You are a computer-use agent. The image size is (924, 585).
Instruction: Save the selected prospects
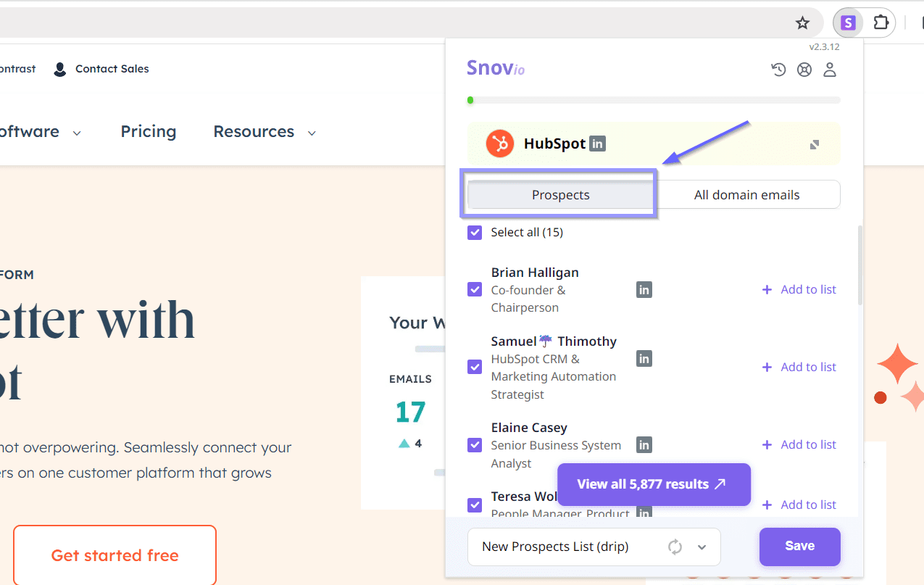799,547
